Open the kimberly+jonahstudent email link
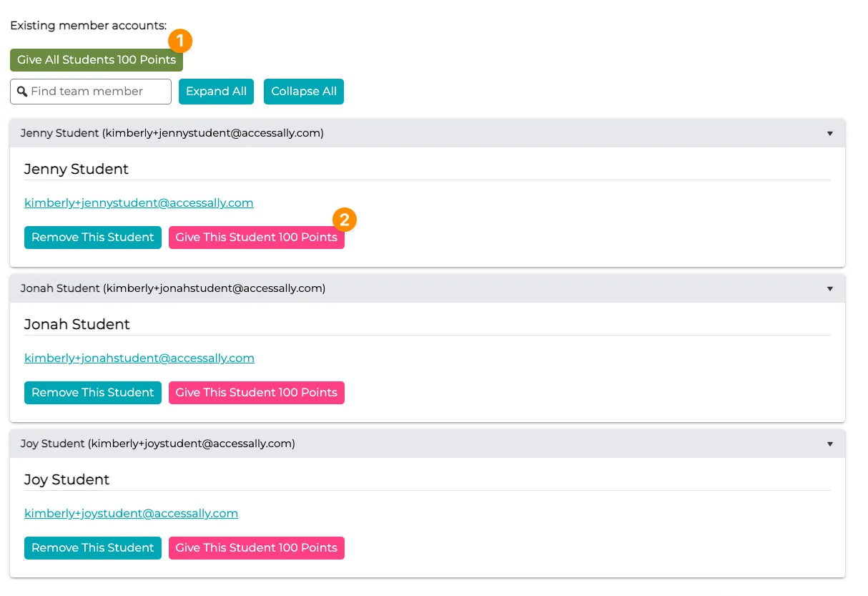This screenshot has height=596, width=868. pyautogui.click(x=139, y=358)
